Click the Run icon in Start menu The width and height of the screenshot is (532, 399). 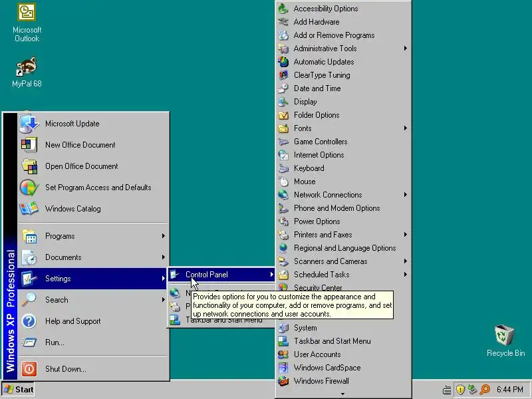point(29,342)
